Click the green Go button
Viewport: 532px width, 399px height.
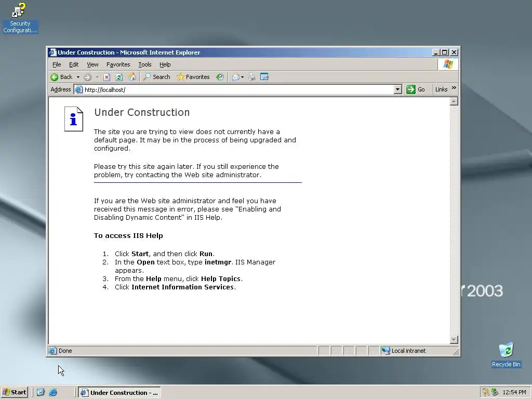[416, 89]
